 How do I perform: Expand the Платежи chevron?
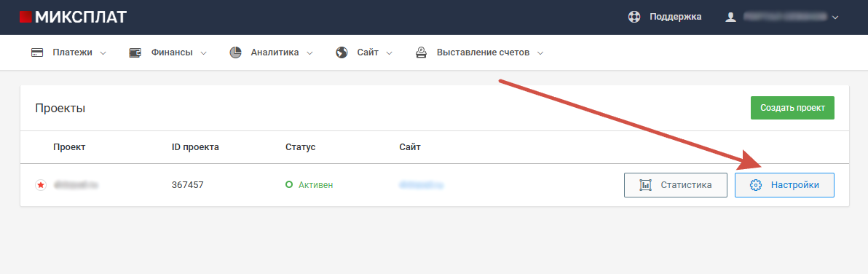coord(103,54)
